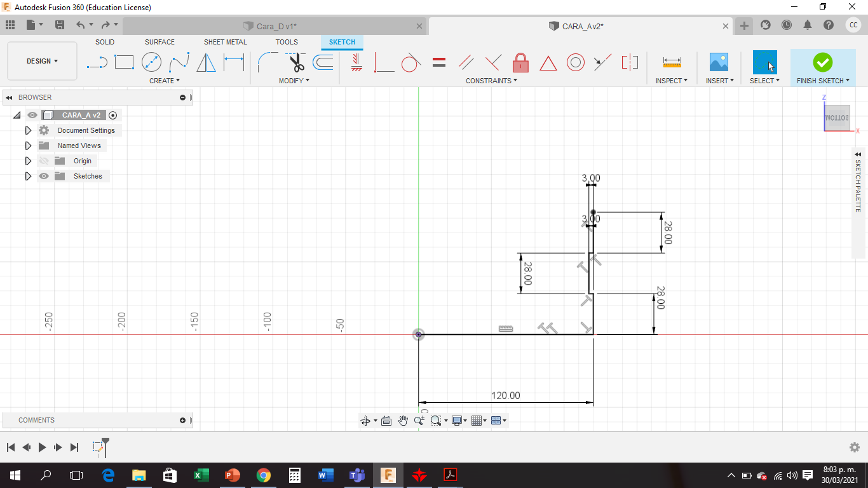Screen dimensions: 868x488
Task: Switch to the TOOLS tab
Action: coord(287,42)
